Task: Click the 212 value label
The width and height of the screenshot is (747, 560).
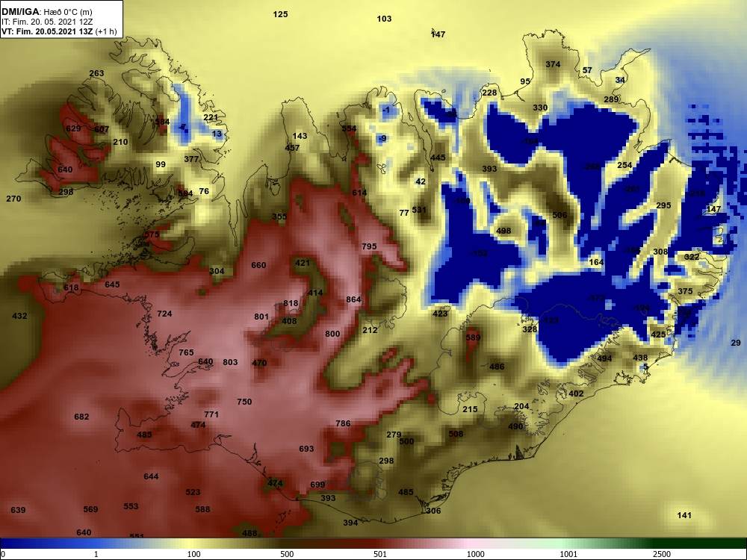Action: point(370,330)
